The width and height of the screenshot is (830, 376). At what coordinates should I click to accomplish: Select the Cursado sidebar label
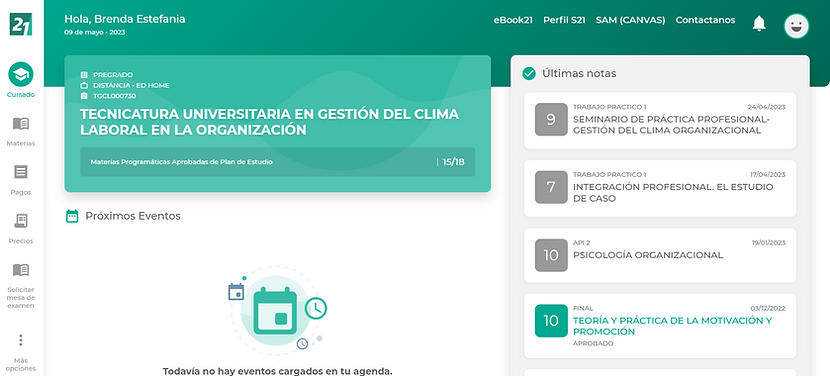[21, 95]
